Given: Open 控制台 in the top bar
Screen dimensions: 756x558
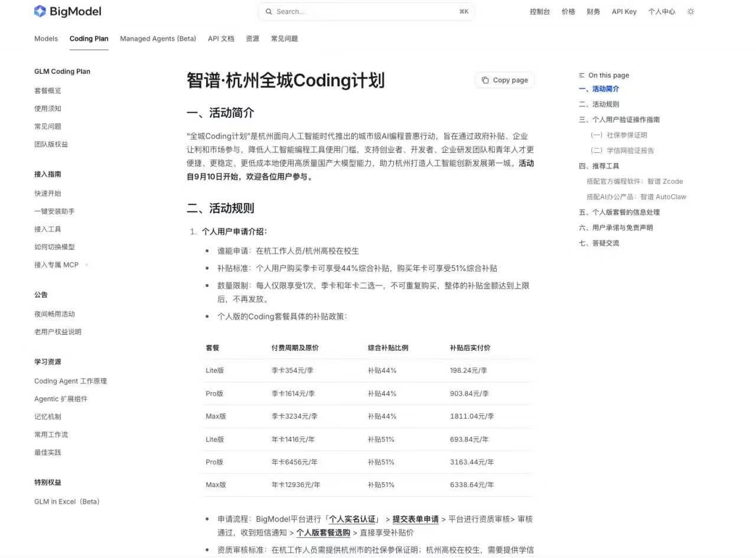Looking at the screenshot, I should pyautogui.click(x=540, y=11).
